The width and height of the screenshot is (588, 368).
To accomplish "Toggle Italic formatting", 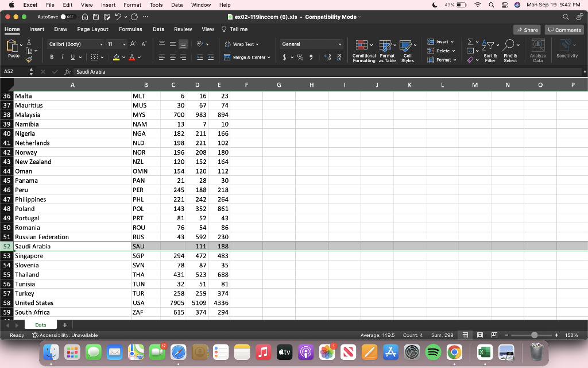I will pos(62,57).
